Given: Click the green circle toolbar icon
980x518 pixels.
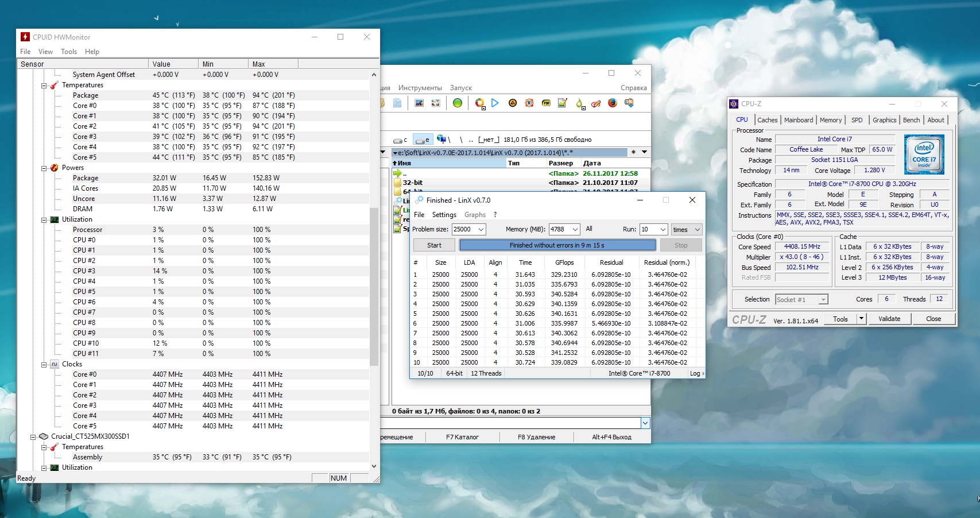Looking at the screenshot, I should point(458,103).
